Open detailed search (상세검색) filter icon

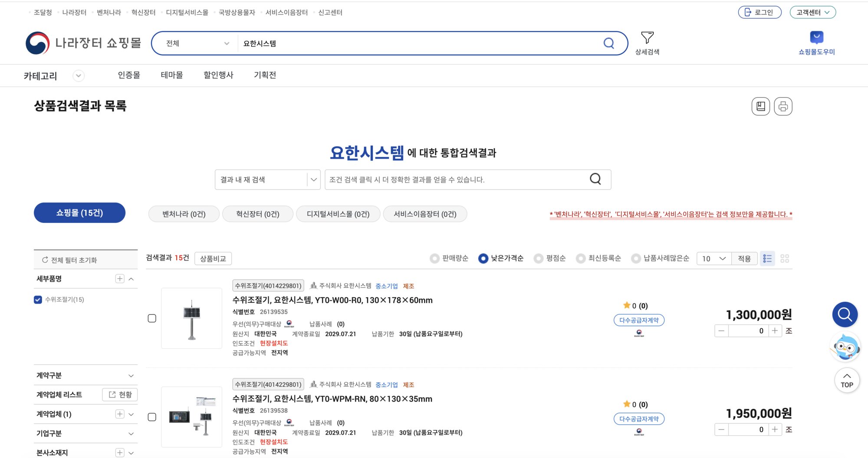(647, 43)
